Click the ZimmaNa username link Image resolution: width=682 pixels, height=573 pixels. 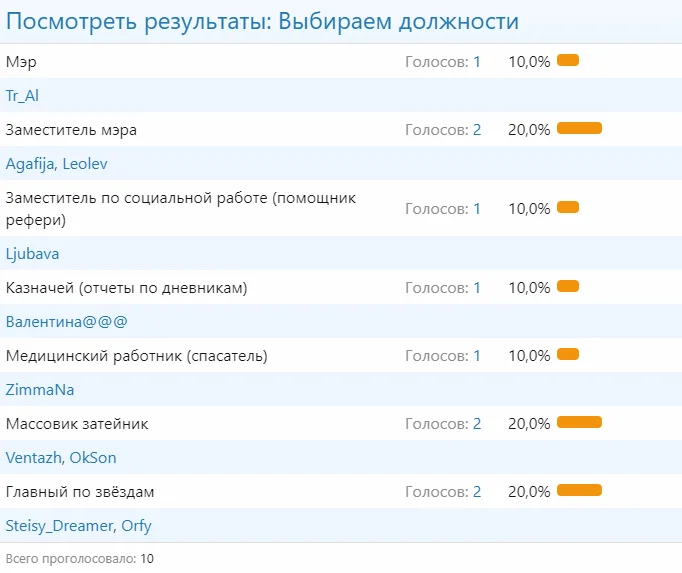[x=40, y=390]
